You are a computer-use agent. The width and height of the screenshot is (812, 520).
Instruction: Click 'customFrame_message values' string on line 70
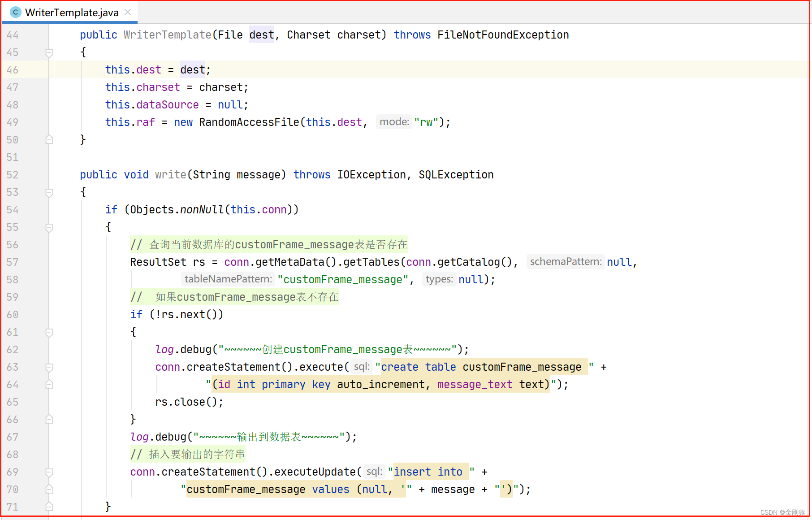point(268,490)
